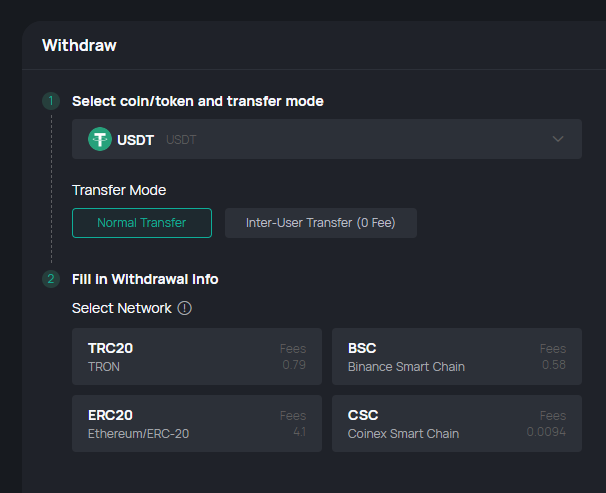Click the ERC20 fees value 4.1
606x493 pixels.
click(300, 432)
